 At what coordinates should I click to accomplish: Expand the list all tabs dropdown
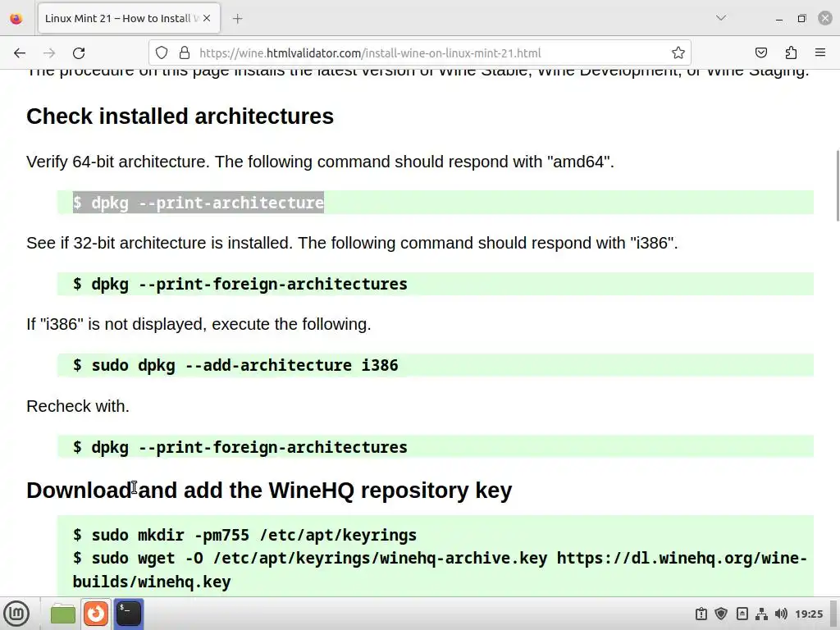click(721, 18)
